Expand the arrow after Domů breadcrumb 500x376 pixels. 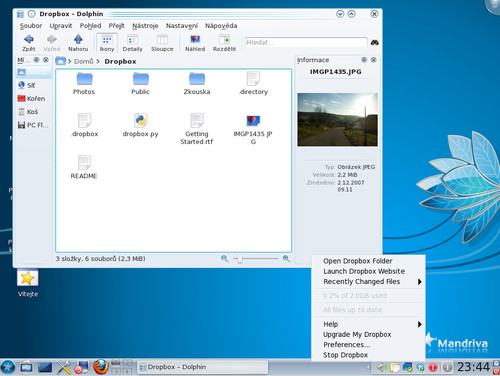[x=98, y=61]
